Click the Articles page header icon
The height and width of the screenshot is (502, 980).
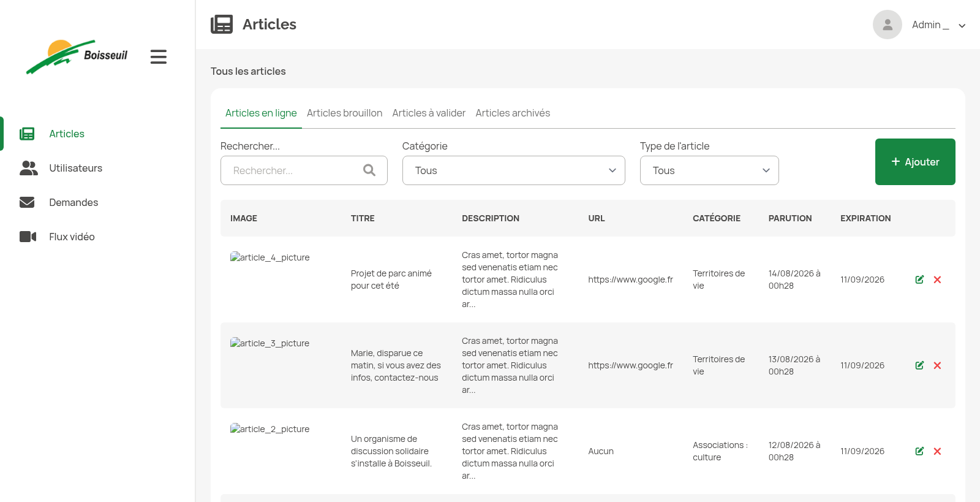tap(222, 25)
